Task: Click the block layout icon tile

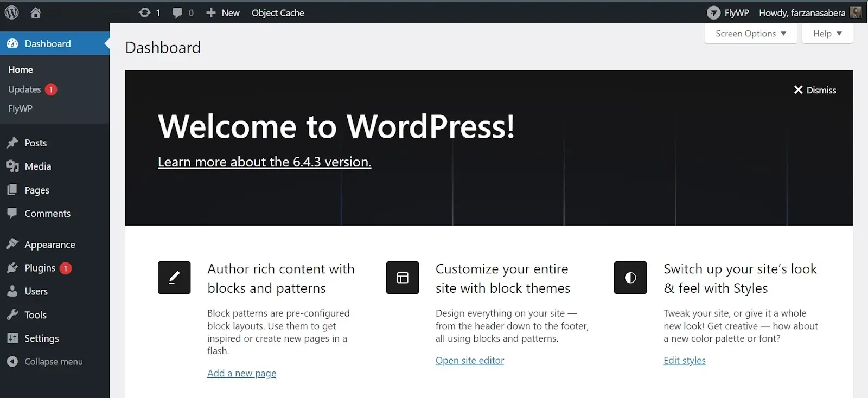Action: (x=403, y=278)
